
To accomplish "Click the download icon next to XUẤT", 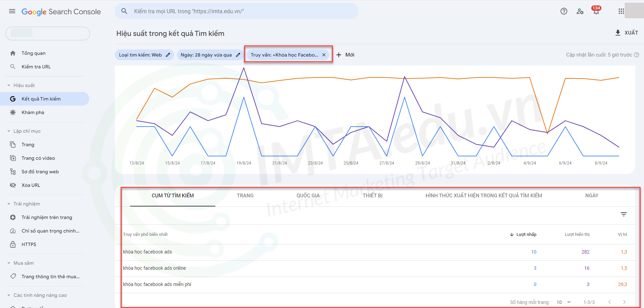I will click(618, 32).
